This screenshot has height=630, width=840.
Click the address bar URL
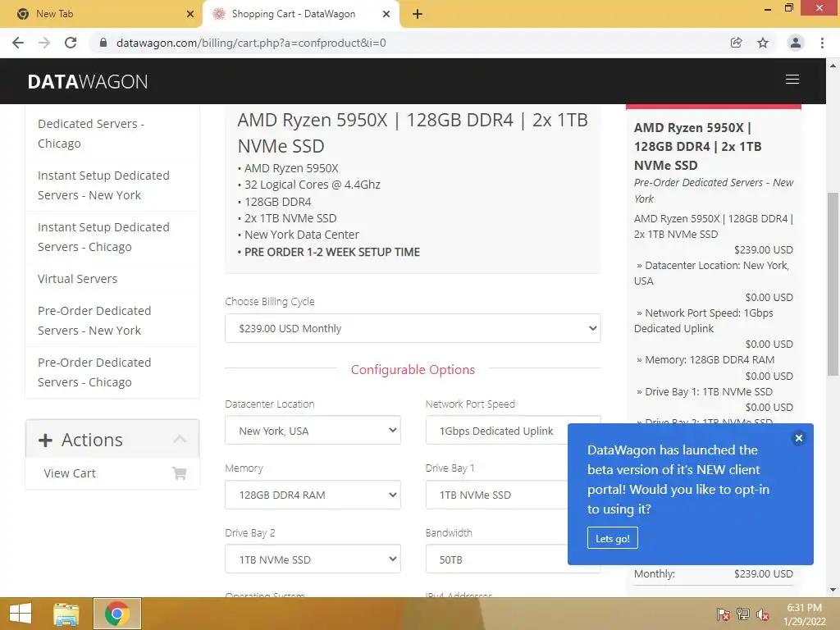point(251,43)
